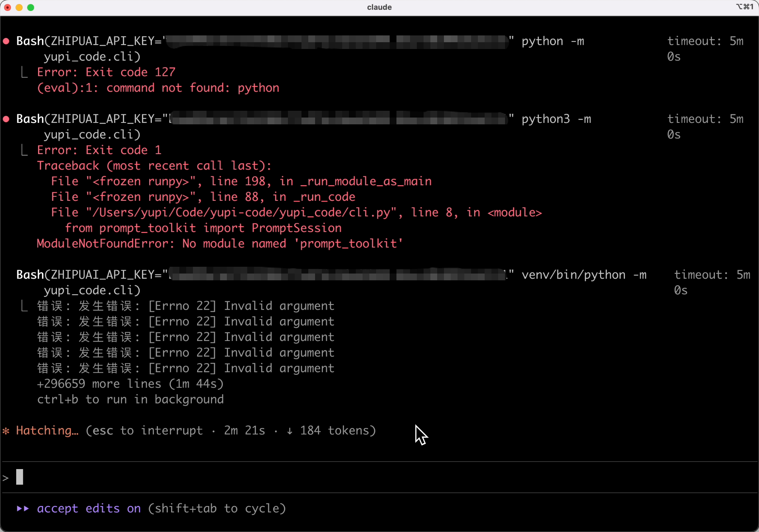Toggle the 'accept edits on' mode label
Viewport: 759px width, 532px height.
(x=89, y=509)
